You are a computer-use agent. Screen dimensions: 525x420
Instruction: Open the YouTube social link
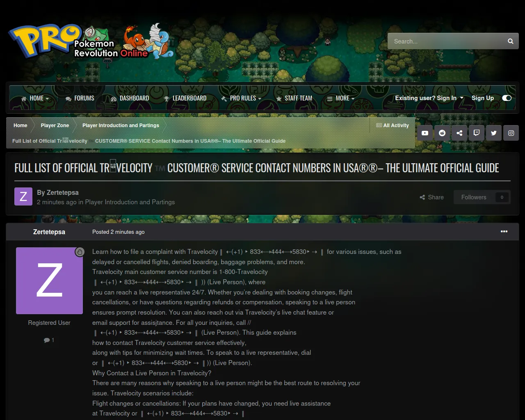[425, 133]
